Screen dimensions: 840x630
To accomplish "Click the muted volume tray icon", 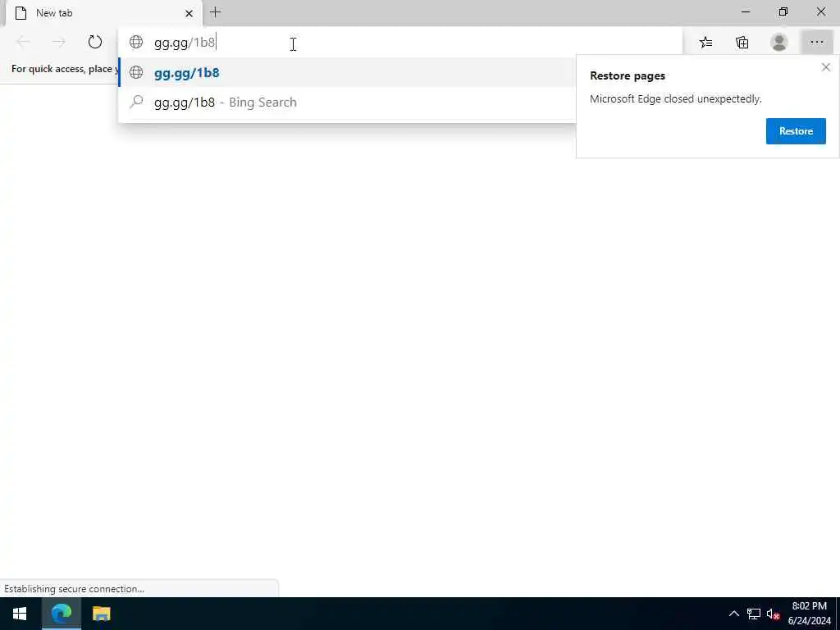I will pyautogui.click(x=773, y=614).
